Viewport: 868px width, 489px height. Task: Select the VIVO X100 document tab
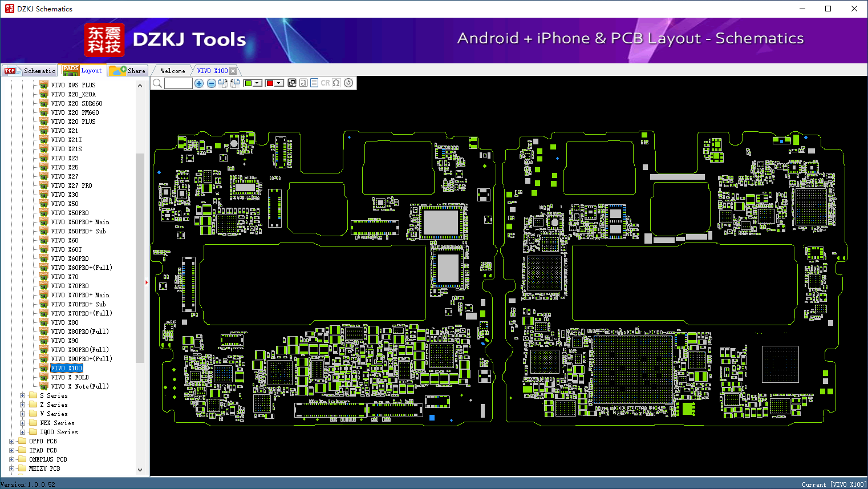point(212,71)
